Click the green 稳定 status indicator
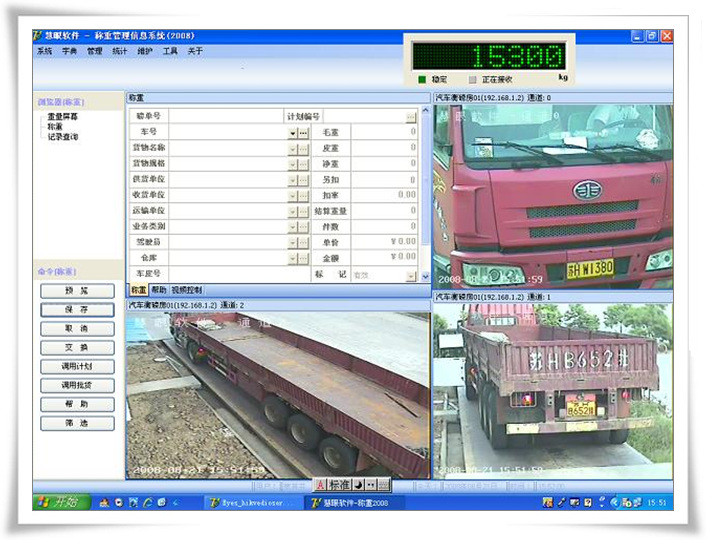Screen dimensions: 706x540 (x=422, y=79)
